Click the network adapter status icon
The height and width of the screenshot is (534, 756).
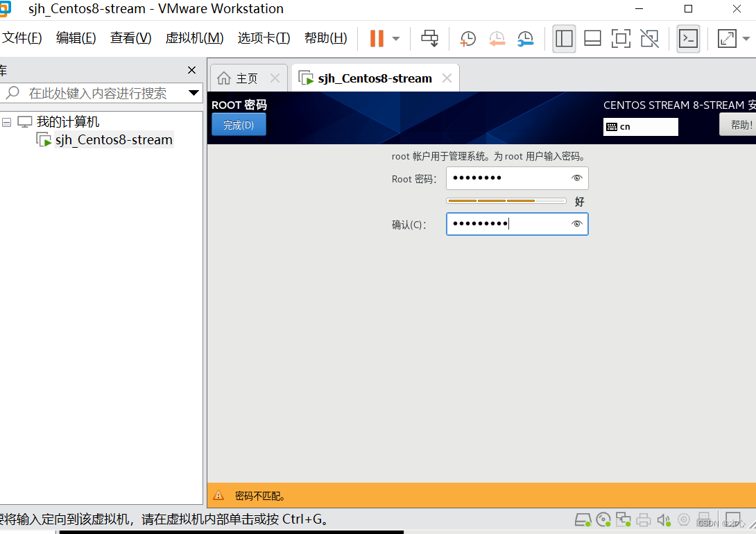point(623,519)
